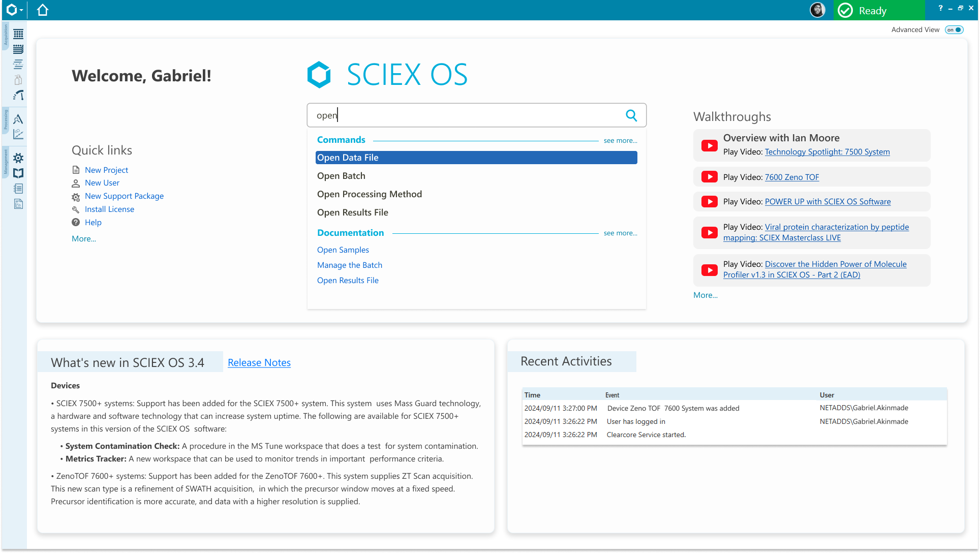Screen dimensions: 980x553
Task: Click the Home icon in title bar
Action: click(x=43, y=10)
